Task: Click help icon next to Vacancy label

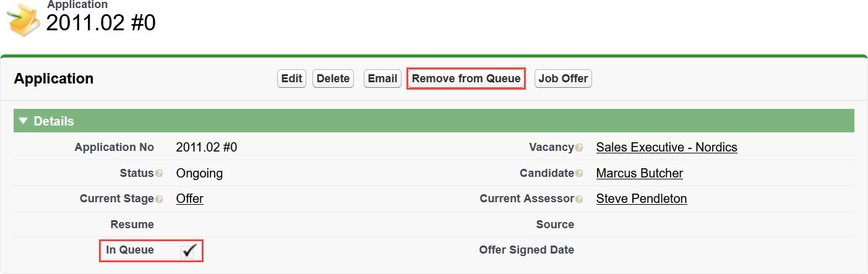Action: click(x=579, y=148)
